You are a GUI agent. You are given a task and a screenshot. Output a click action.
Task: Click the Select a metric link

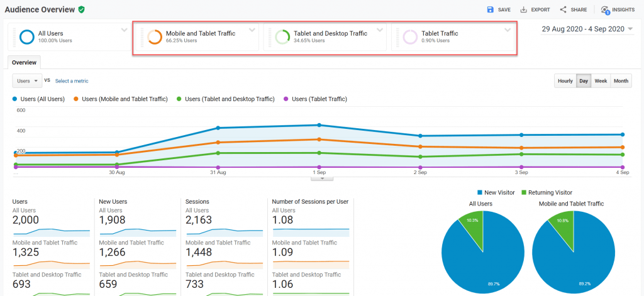tap(71, 81)
